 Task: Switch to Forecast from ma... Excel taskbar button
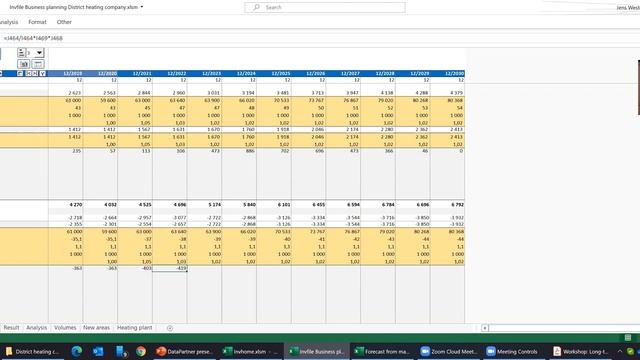[x=382, y=351]
